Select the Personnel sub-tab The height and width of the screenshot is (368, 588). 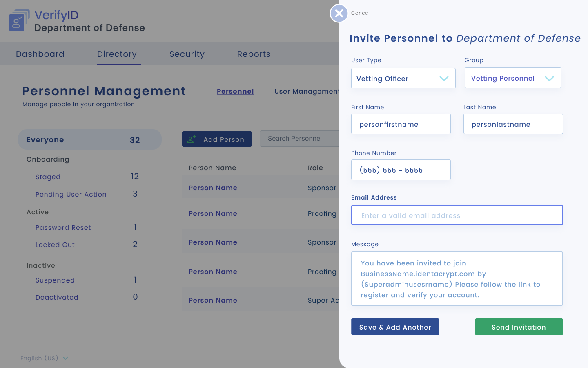[x=235, y=91]
